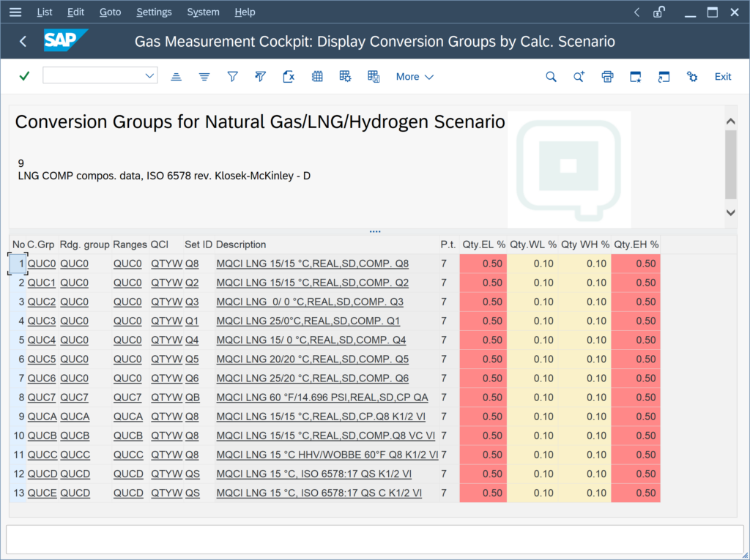Screen dimensions: 750x560
Task: Click the Qty.EL % column header
Action: pos(483,244)
